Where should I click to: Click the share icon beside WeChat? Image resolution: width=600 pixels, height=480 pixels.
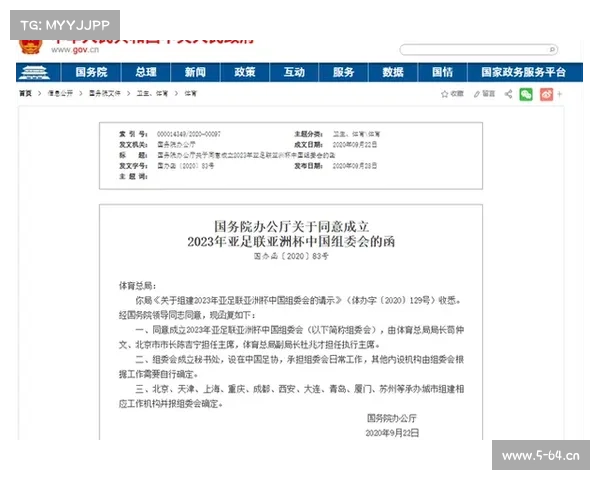pos(508,94)
